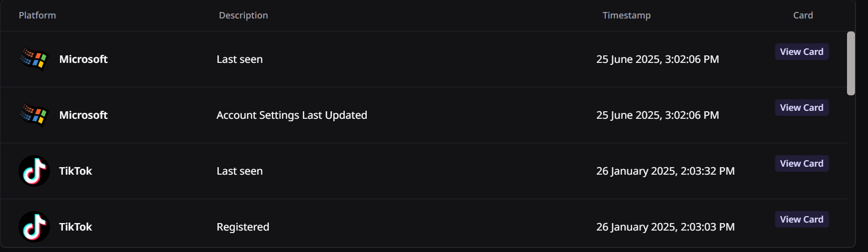This screenshot has height=252, width=868.
Task: Click the TikTok logo in the Last seen row
Action: point(34,171)
